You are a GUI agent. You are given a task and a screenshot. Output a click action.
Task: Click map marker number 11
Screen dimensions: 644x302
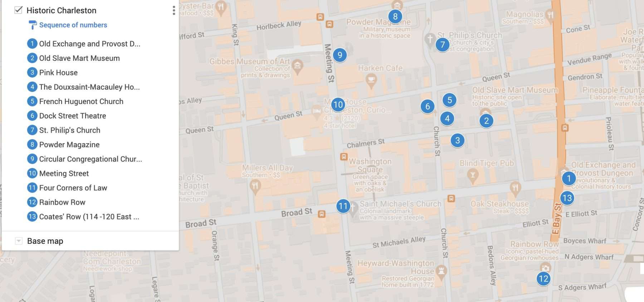point(343,206)
